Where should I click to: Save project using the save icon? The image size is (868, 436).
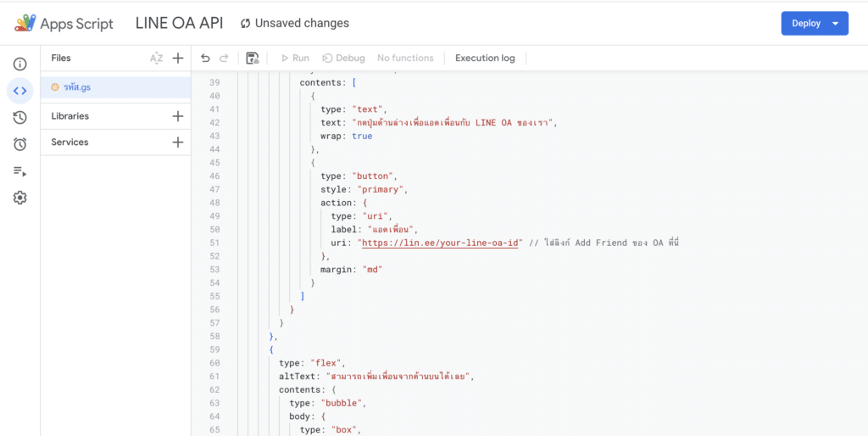[252, 59]
